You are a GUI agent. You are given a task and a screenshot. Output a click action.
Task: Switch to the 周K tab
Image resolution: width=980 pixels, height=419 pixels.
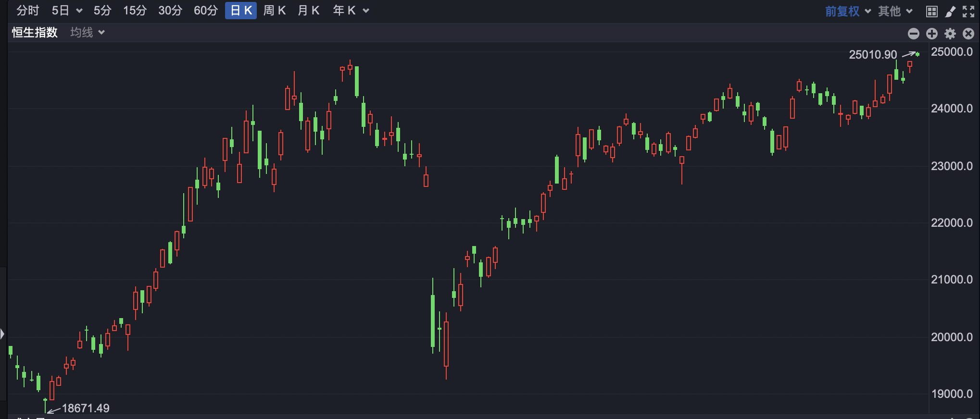pyautogui.click(x=275, y=11)
